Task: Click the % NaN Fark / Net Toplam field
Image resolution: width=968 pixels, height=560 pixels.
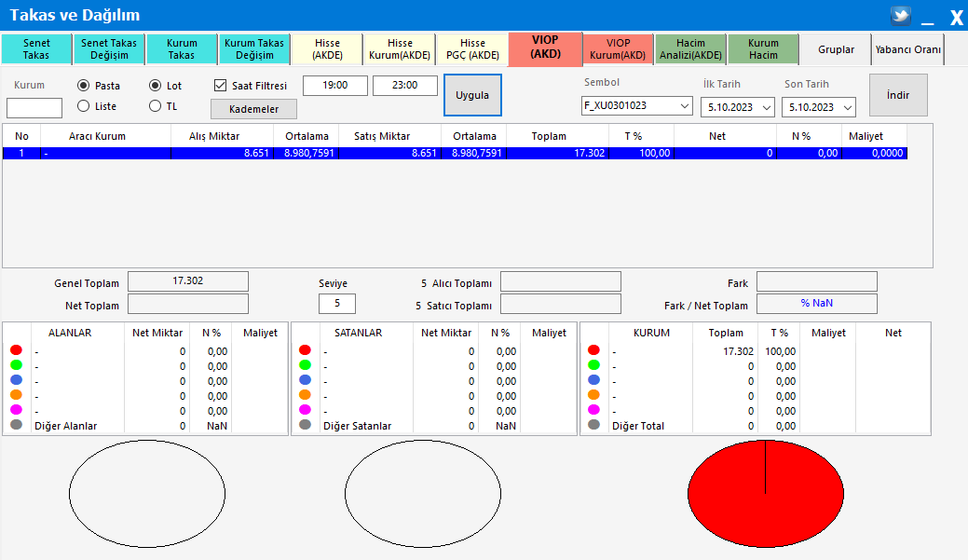Action: point(817,304)
